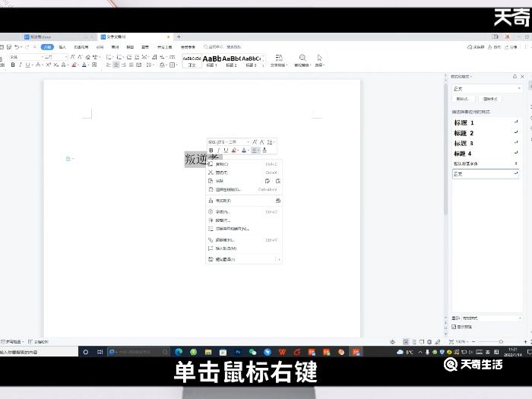
Task: Click the Share button at top right
Action: [x=511, y=47]
